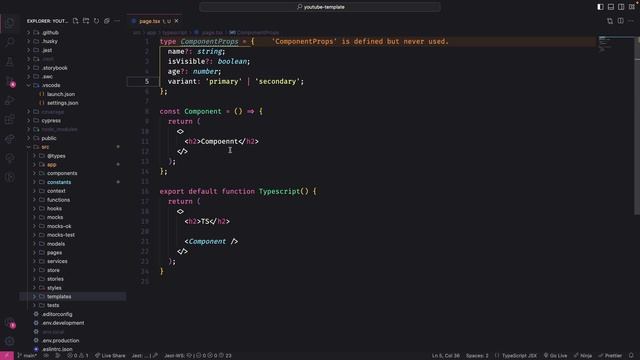Open the Manage gear icon

(x=10, y=341)
